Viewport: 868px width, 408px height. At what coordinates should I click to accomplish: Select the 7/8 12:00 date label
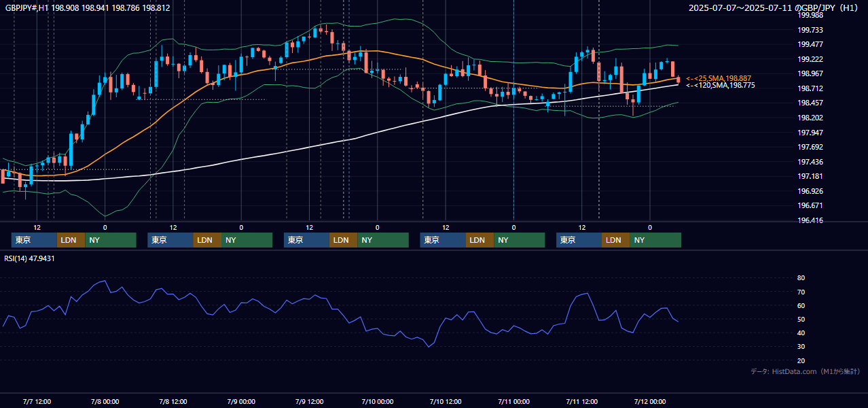[x=173, y=401]
